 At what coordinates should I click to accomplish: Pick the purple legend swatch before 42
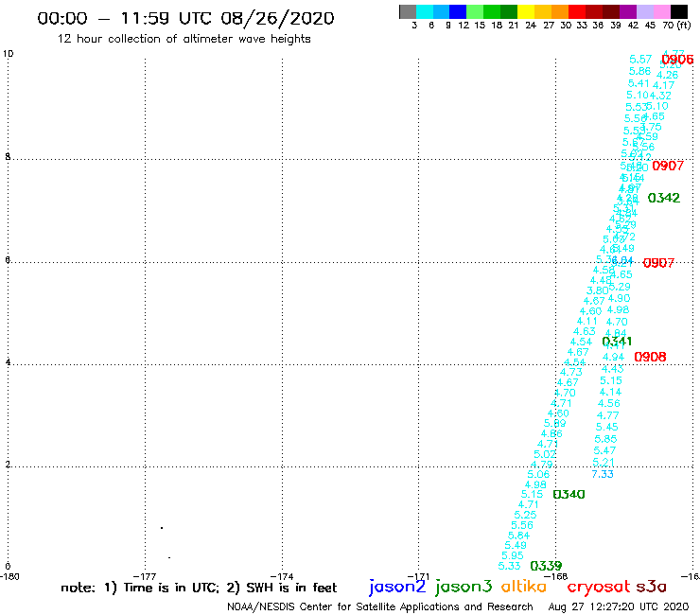pyautogui.click(x=628, y=11)
